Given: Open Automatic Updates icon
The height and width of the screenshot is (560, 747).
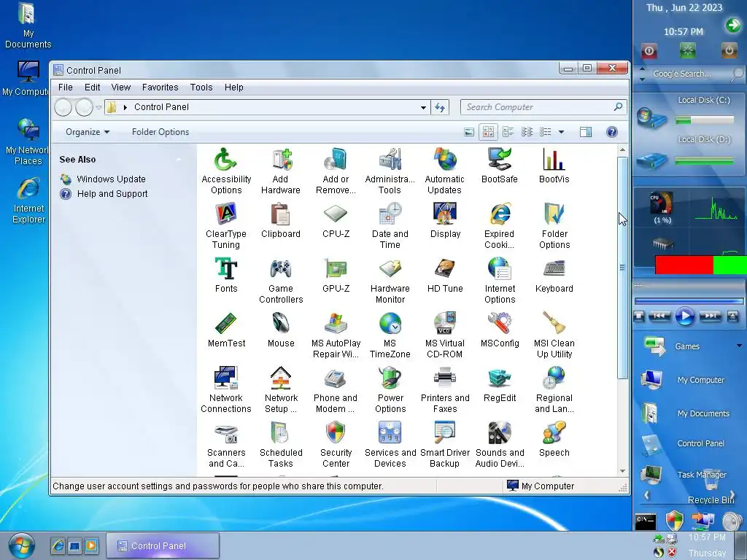Looking at the screenshot, I should tap(444, 171).
